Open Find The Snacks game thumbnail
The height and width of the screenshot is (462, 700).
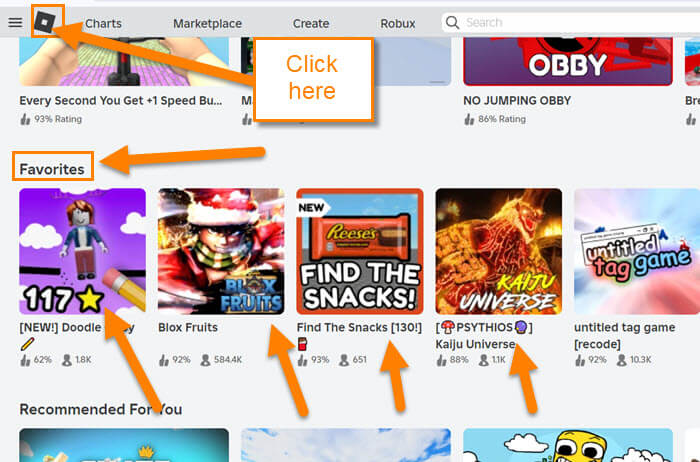(360, 251)
